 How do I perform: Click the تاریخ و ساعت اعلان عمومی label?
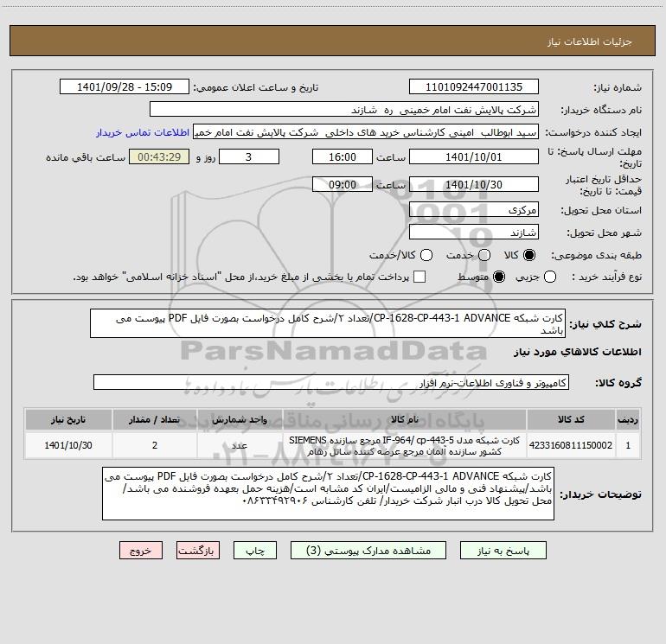(x=256, y=87)
